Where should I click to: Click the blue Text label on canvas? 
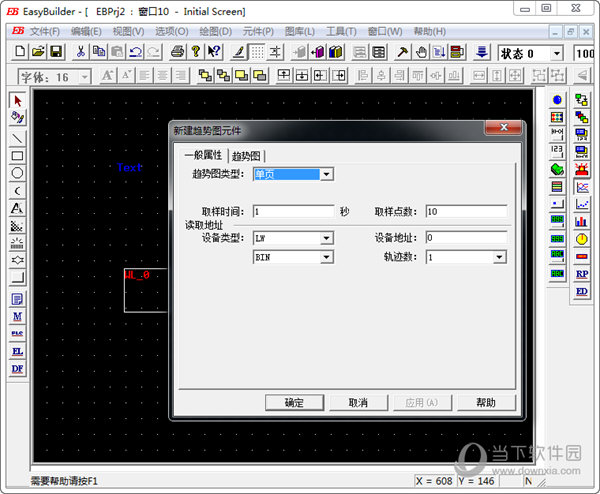[x=129, y=168]
